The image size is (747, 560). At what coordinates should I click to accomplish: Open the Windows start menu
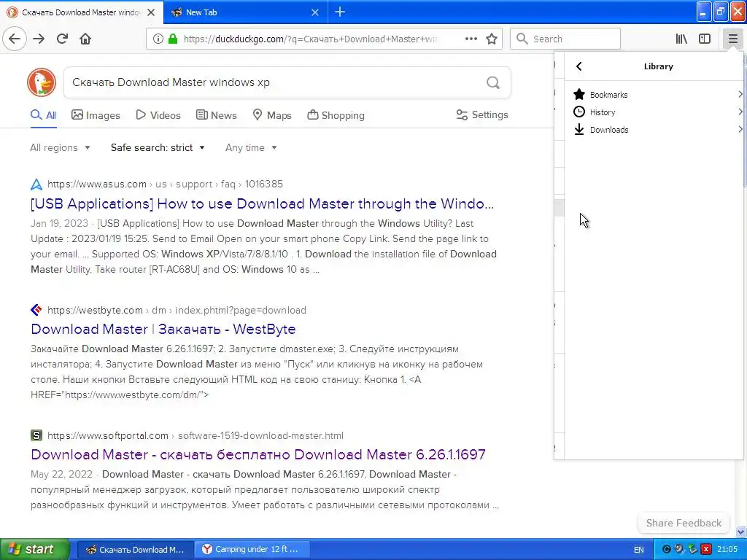click(x=34, y=549)
